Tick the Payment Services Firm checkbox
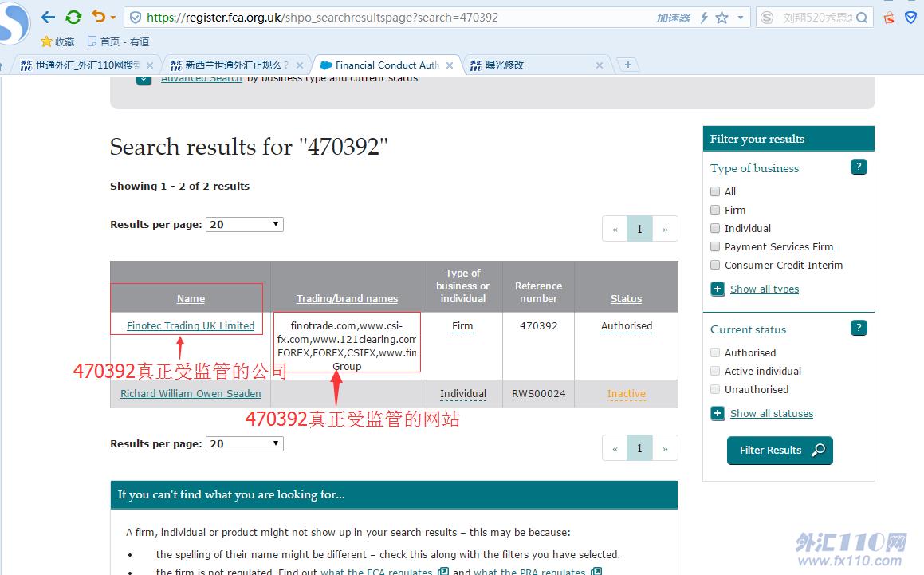924x575 pixels. click(x=715, y=246)
